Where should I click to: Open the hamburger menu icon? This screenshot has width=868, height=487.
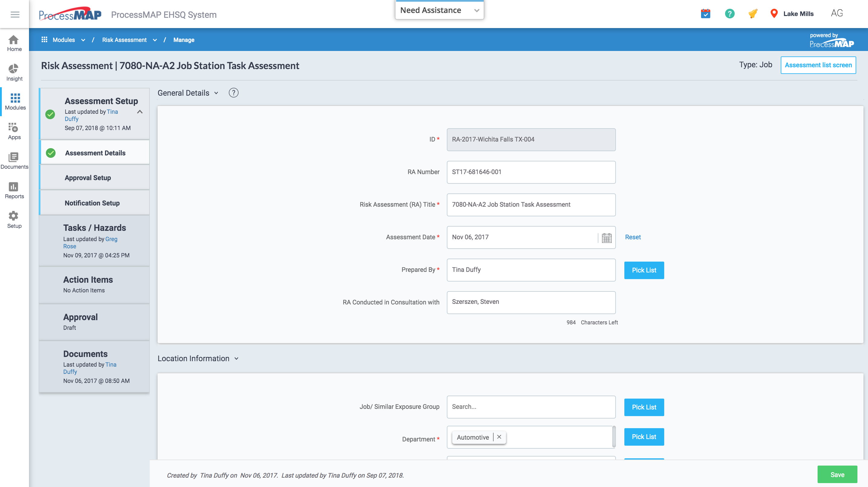point(15,14)
